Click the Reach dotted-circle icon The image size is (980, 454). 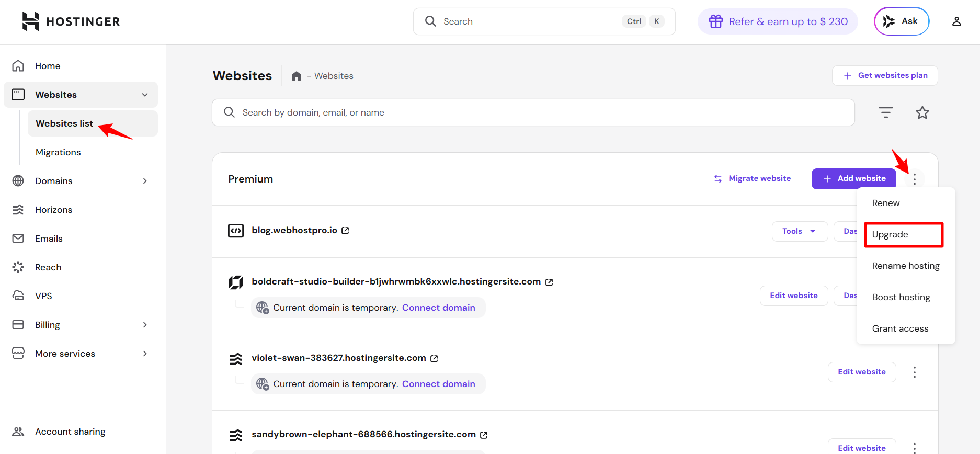point(18,267)
